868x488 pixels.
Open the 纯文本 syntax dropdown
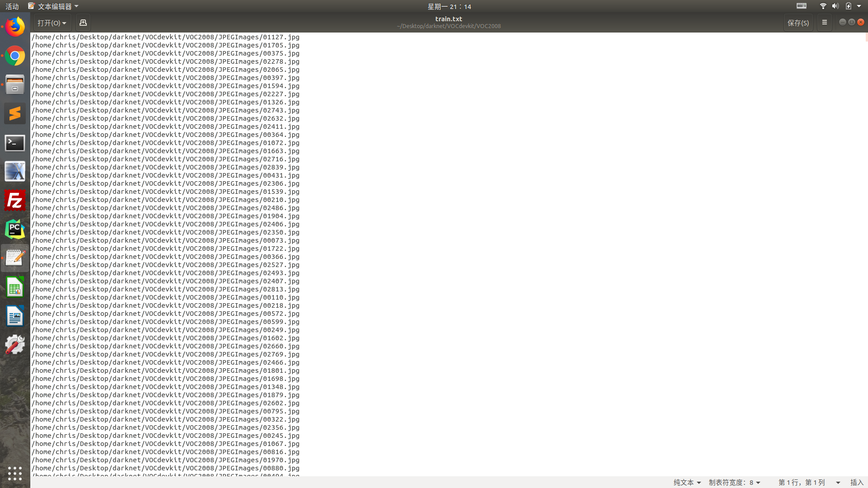(x=687, y=483)
